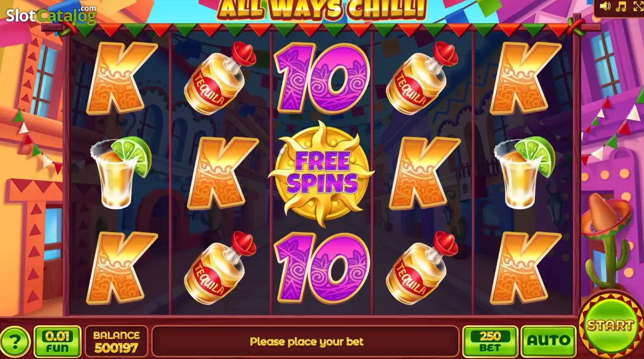Image resolution: width=644 pixels, height=359 pixels.
Task: Click the 'Please place your bet' message bar
Action: click(305, 342)
